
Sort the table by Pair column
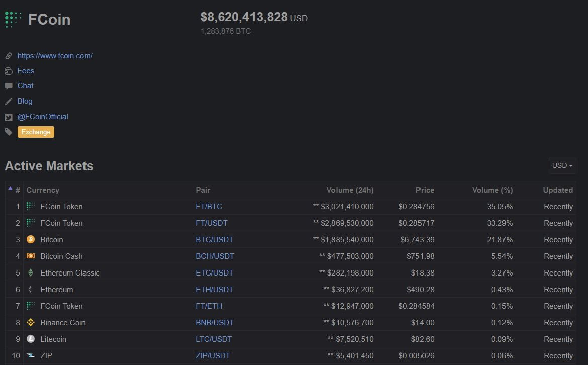203,190
